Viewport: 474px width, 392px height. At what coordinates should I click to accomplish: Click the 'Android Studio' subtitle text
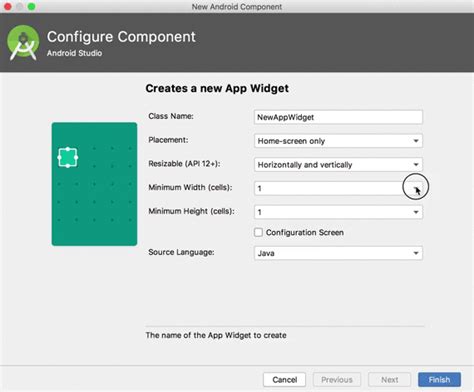[x=74, y=53]
